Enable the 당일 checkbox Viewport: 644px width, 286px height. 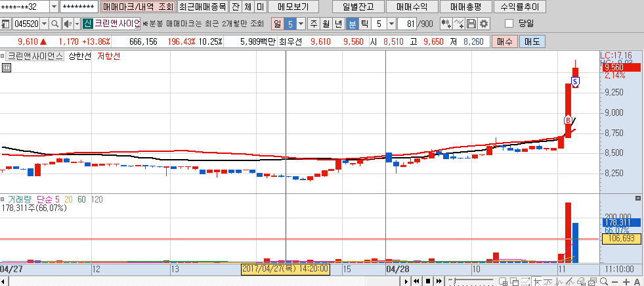pos(509,24)
